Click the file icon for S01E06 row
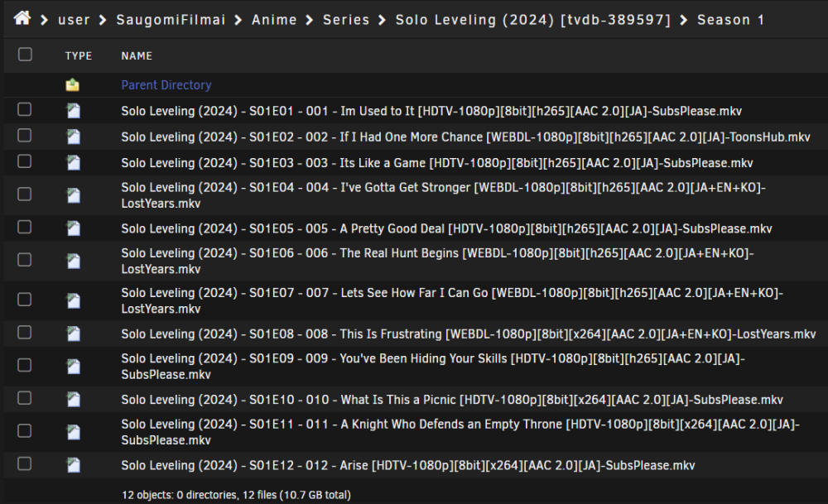 tap(74, 261)
